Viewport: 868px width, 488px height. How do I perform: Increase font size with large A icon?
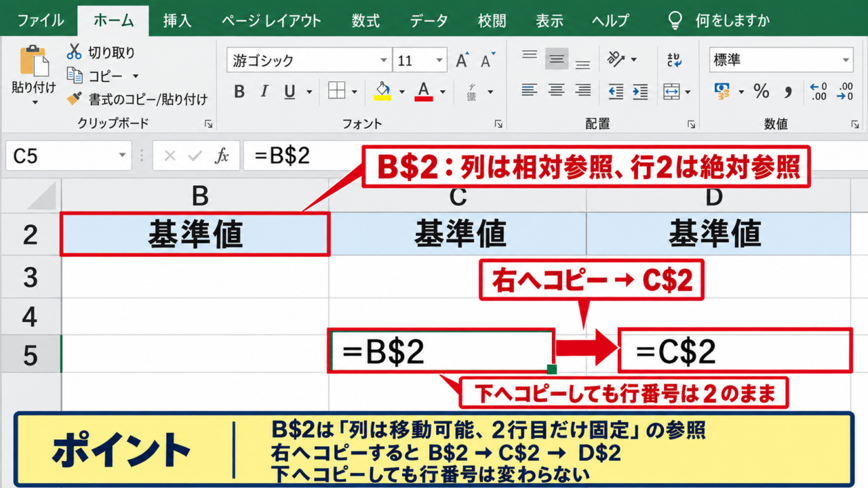tap(462, 60)
